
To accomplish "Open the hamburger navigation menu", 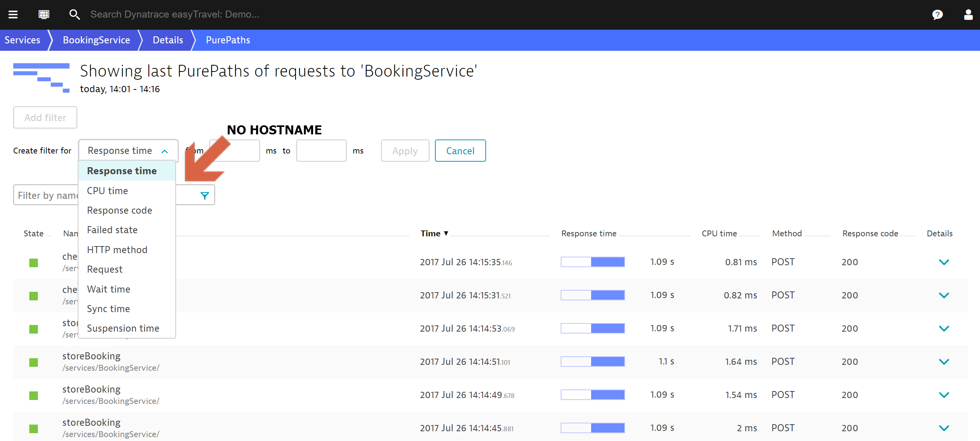I will [x=13, y=14].
